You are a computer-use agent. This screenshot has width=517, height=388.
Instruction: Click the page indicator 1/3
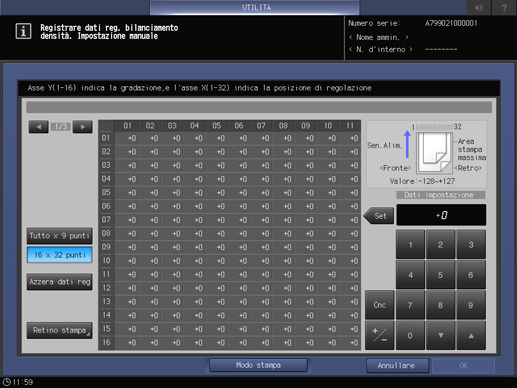[61, 127]
